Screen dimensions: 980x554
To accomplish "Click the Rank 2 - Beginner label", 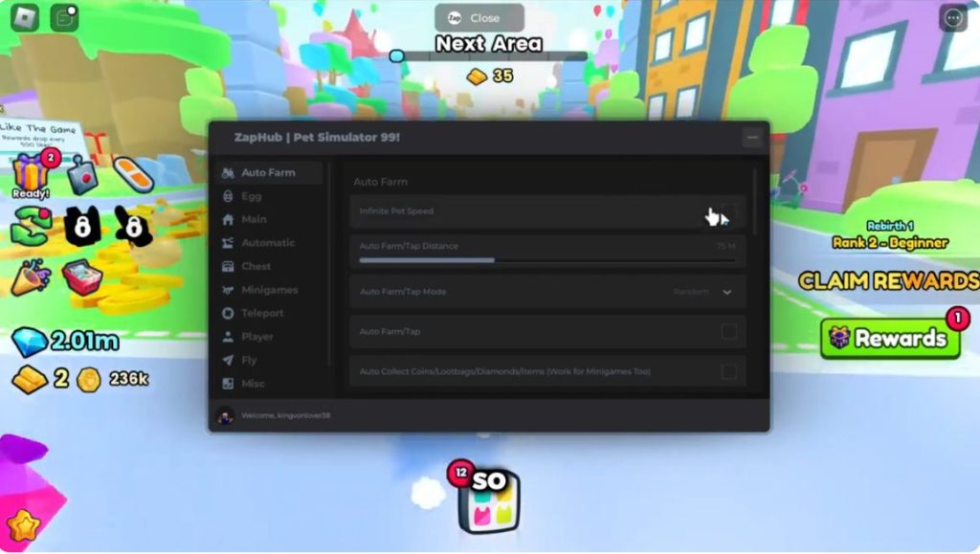I will coord(890,242).
